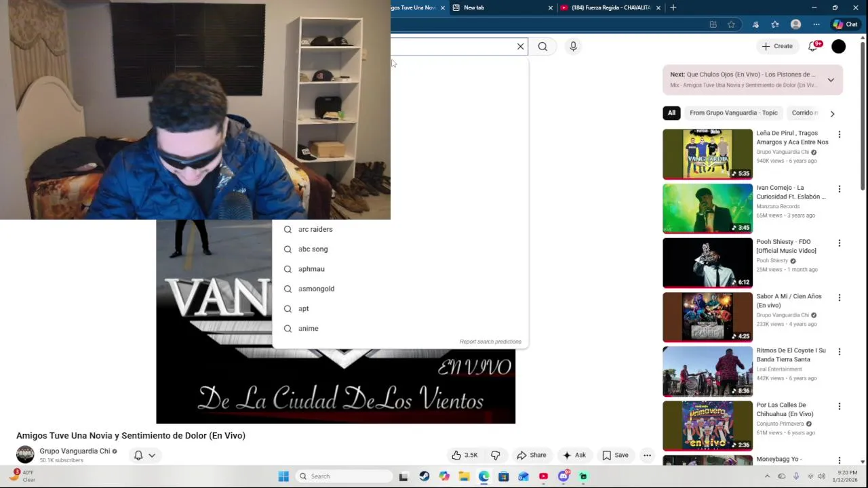Dislike the video with thumbs down
Viewport: 868px width, 488px height.
click(496, 455)
